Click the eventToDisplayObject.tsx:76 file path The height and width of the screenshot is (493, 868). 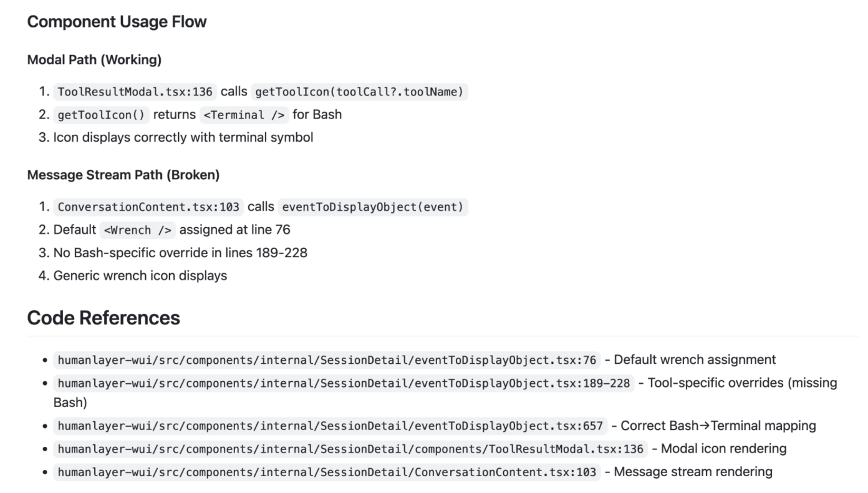point(327,360)
